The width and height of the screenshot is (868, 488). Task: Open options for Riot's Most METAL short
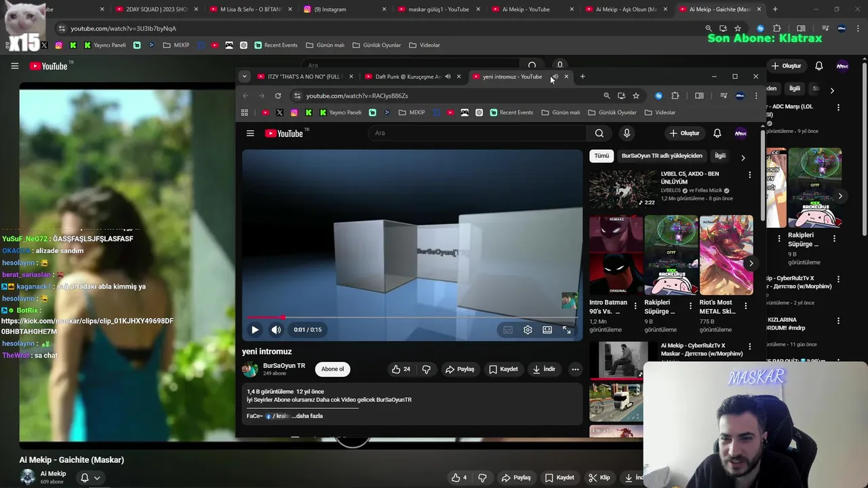click(746, 306)
